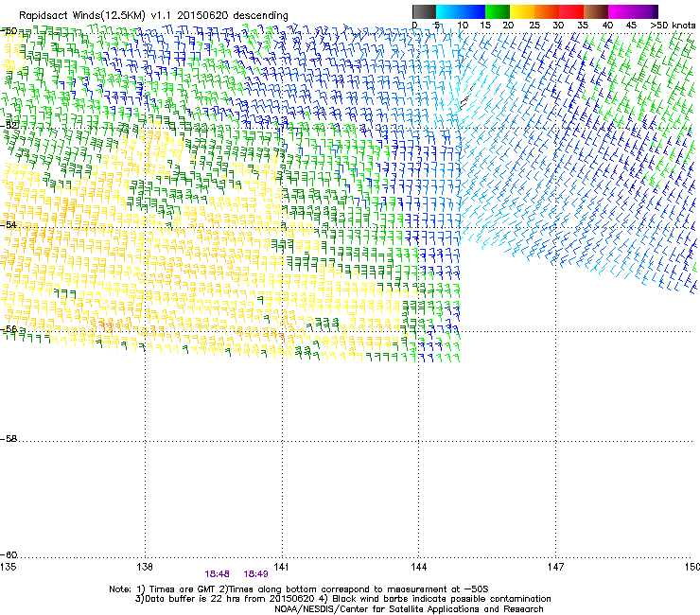Click the -60 latitude axis label

[9, 554]
